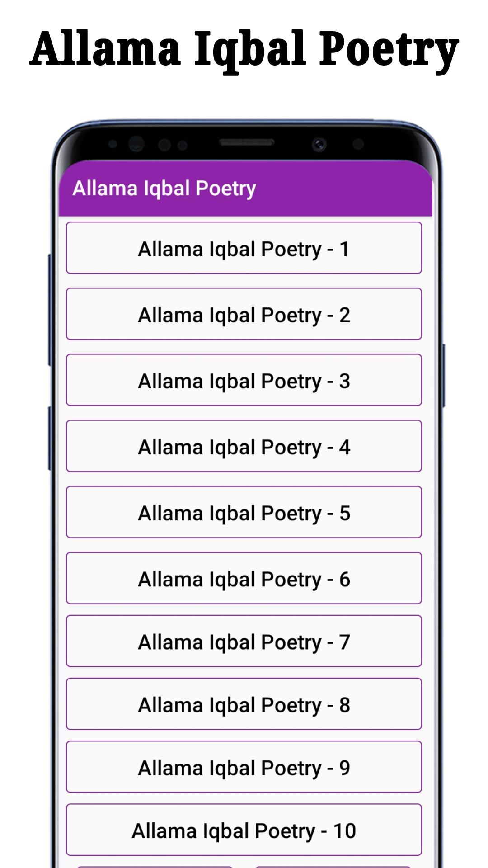The image size is (488, 868).
Task: Open the Allama Iqbal Poetry - 5 collection
Action: pos(244,512)
